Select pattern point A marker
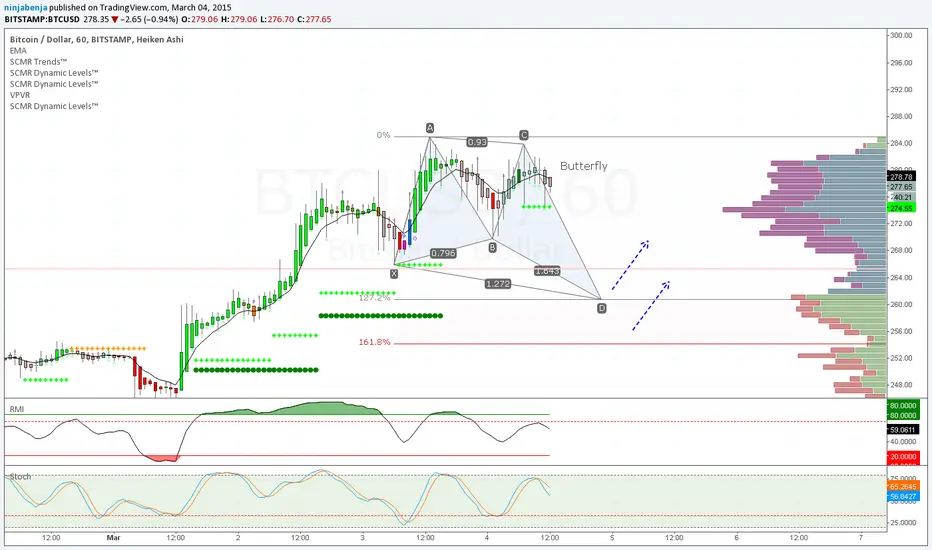932x550 pixels. pyautogui.click(x=430, y=128)
